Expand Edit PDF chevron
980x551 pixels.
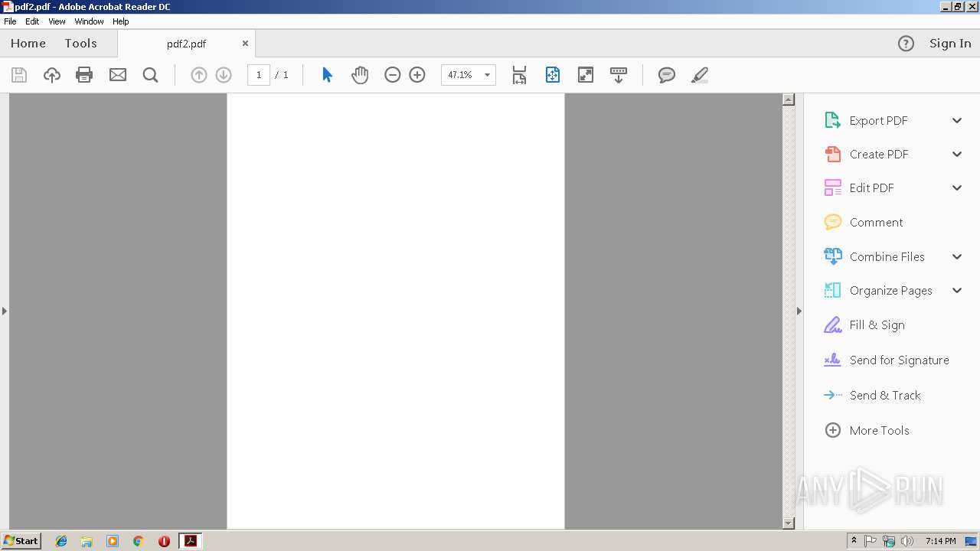tap(957, 187)
